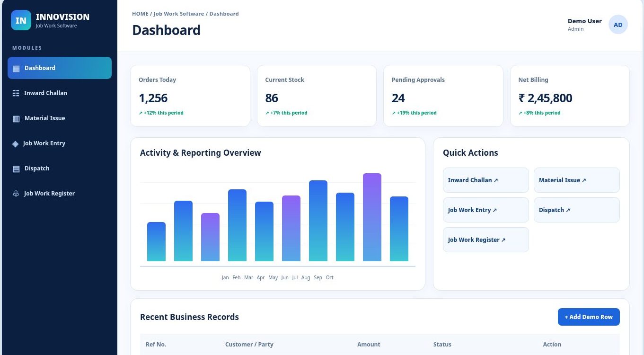
Task: Click Inward Challan in Quick Actions
Action: click(x=485, y=180)
